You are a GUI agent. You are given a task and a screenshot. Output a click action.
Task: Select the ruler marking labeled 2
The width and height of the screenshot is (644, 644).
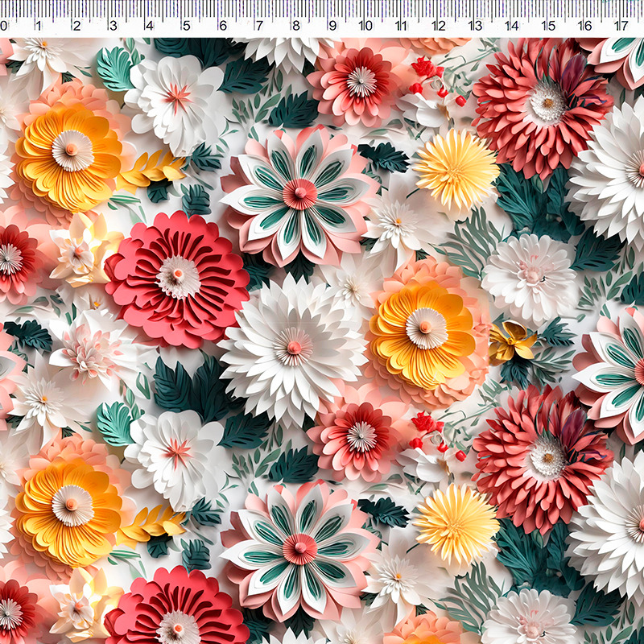[x=76, y=26]
